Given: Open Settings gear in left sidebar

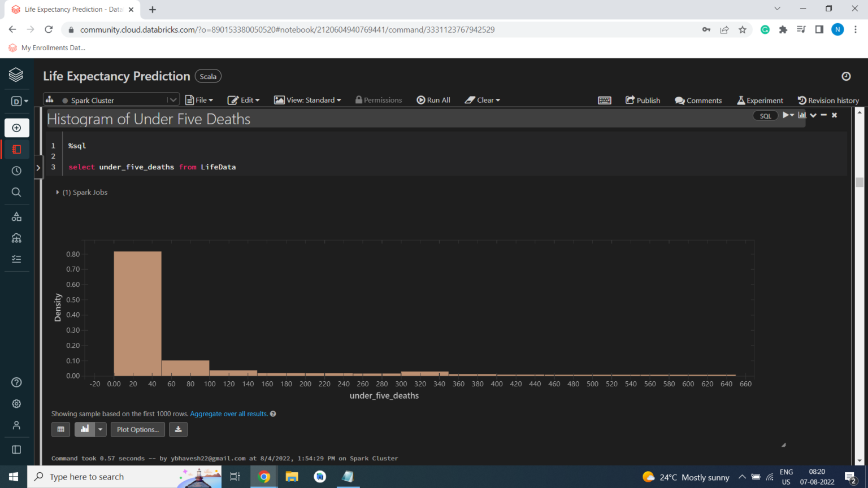Looking at the screenshot, I should click(16, 404).
